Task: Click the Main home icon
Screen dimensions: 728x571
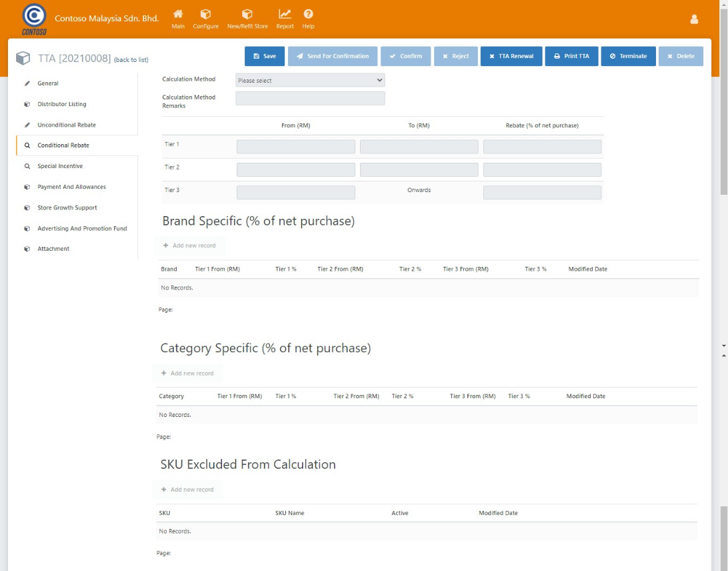Action: (x=178, y=15)
